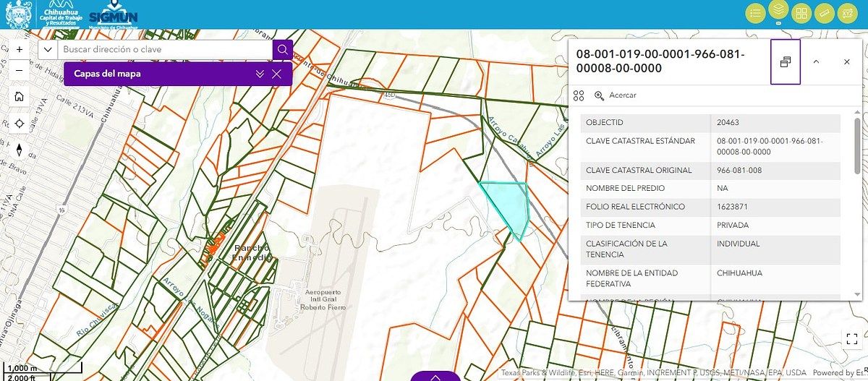Open the search source dropdown arrow
Image resolution: width=868 pixels, height=381 pixels.
(x=48, y=50)
